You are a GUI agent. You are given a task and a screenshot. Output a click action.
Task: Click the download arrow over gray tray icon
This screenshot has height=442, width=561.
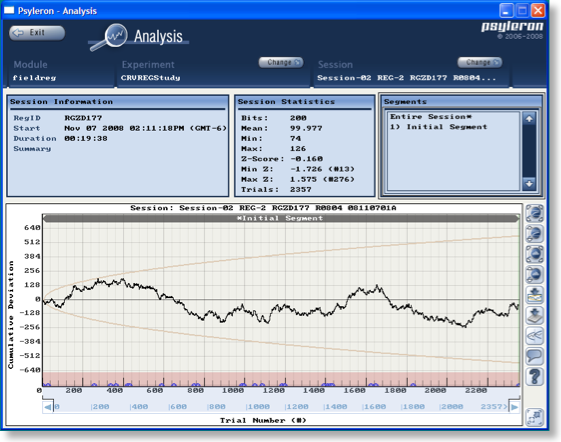[535, 315]
